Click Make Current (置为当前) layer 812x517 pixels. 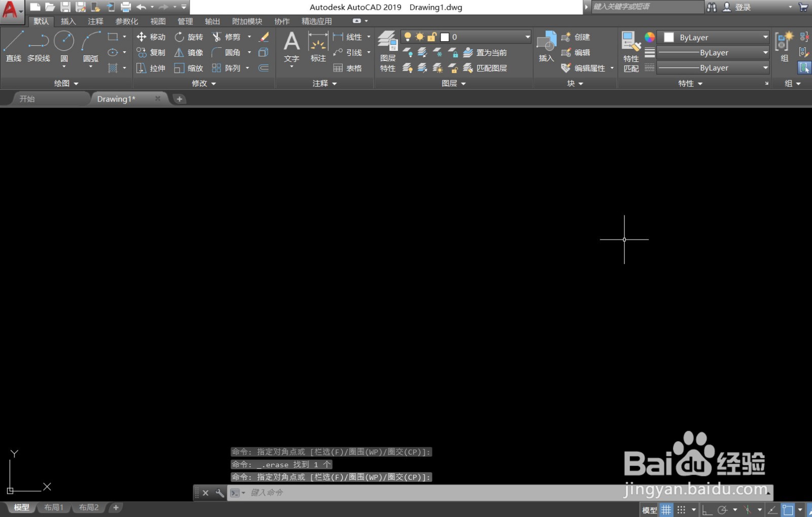pyautogui.click(x=485, y=52)
